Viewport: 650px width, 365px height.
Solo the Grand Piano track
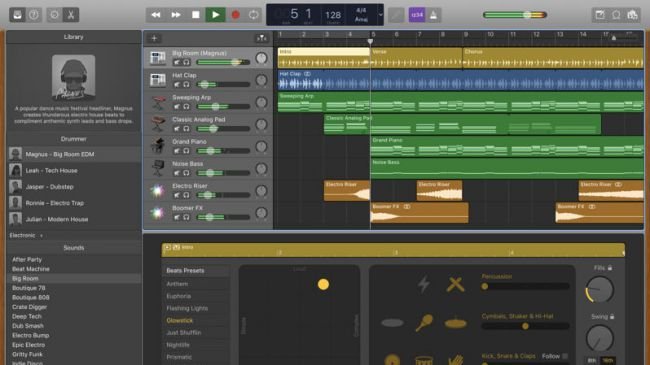187,151
